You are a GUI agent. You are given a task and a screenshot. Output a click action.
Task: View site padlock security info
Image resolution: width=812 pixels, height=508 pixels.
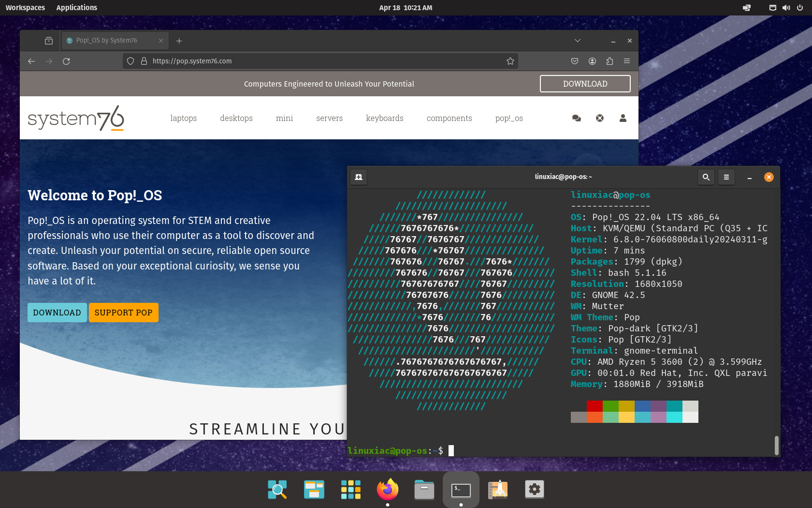coord(144,61)
